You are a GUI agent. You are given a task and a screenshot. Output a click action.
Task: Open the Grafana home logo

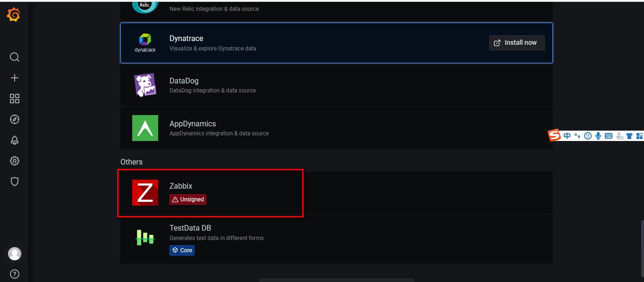coord(14,15)
